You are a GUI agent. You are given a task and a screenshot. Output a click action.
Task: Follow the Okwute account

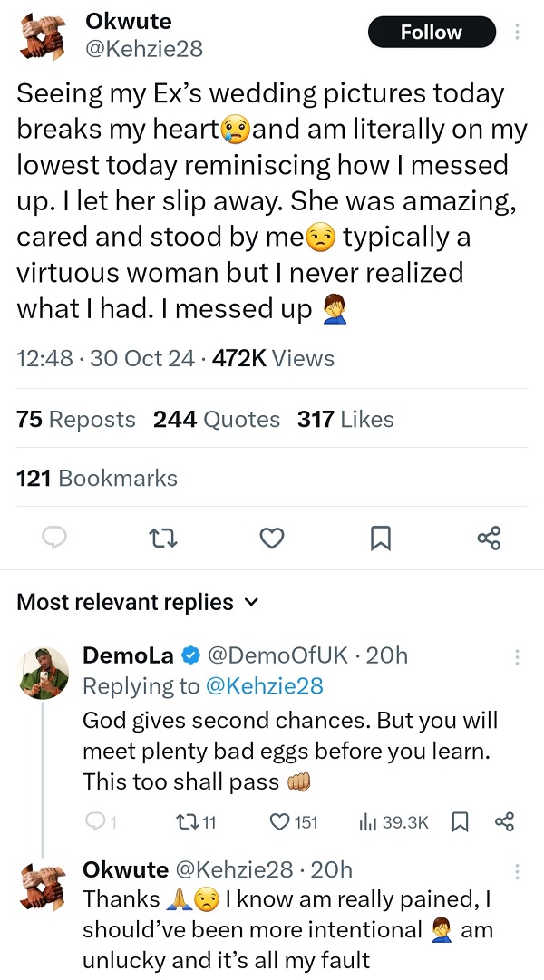pyautogui.click(x=432, y=33)
